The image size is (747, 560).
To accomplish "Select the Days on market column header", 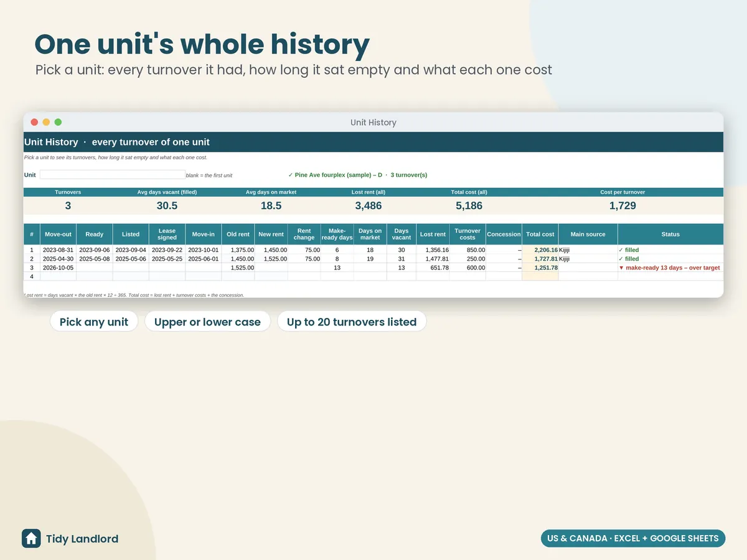I will (370, 234).
